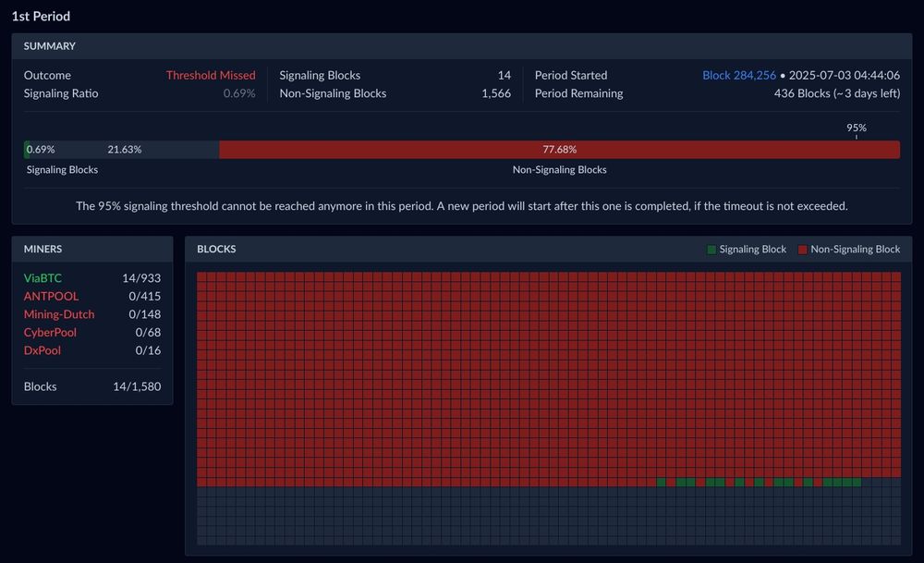The width and height of the screenshot is (924, 563).
Task: Click '436 Blocks (~3 days left)' text
Action: pos(837,93)
